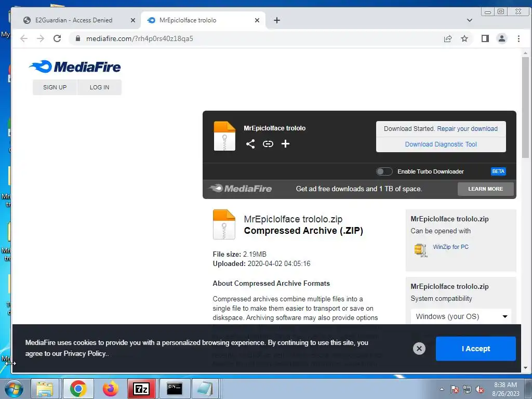
Task: Click the copy link icon in download panel
Action: 268,144
